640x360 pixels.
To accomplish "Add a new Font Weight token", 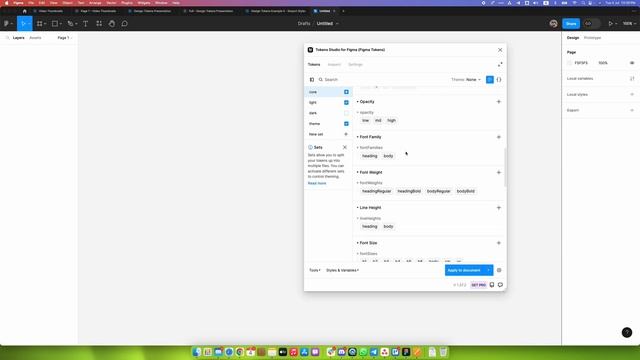I will pyautogui.click(x=498, y=172).
